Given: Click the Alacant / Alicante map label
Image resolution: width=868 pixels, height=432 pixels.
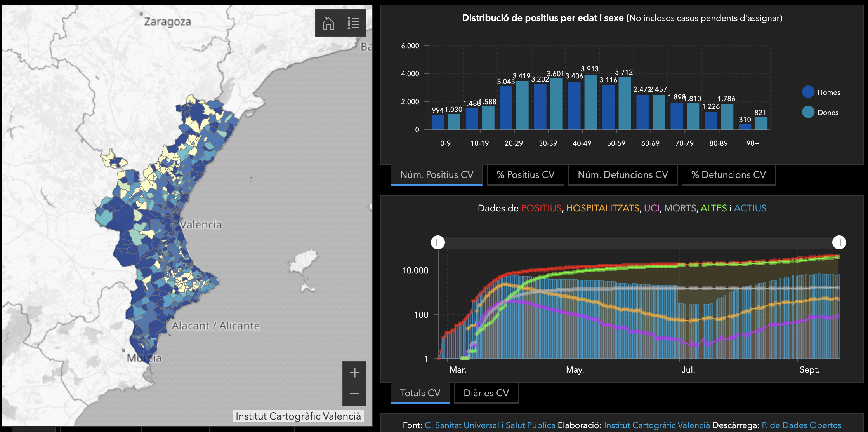Looking at the screenshot, I should click(x=216, y=326).
